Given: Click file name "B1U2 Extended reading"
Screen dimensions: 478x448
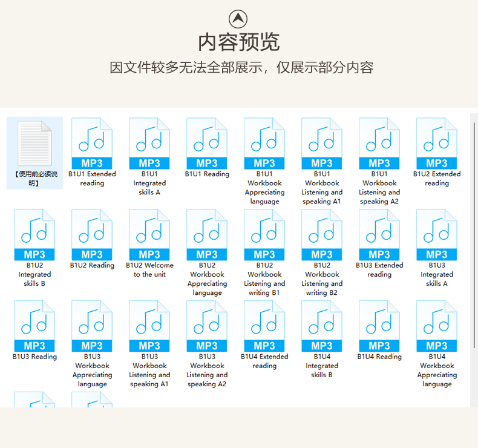Looking at the screenshot, I should [437, 179].
